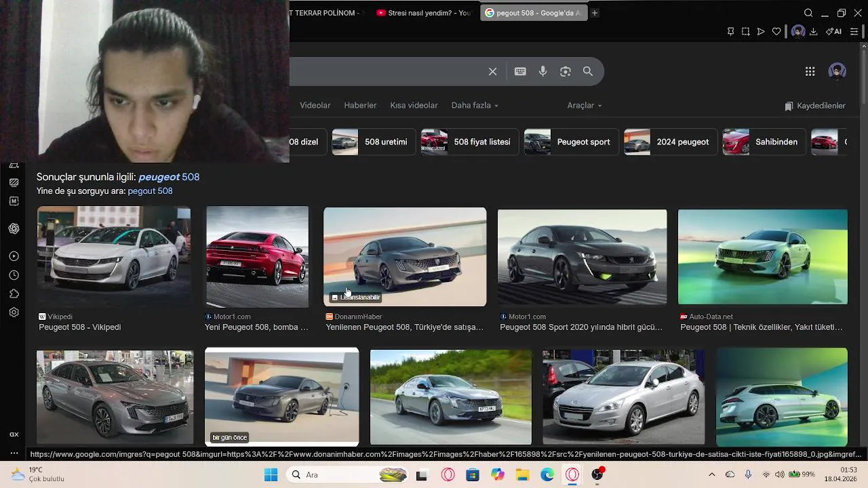The height and width of the screenshot is (488, 868).
Task: Clear the search box with the X icon
Action: coord(493,71)
